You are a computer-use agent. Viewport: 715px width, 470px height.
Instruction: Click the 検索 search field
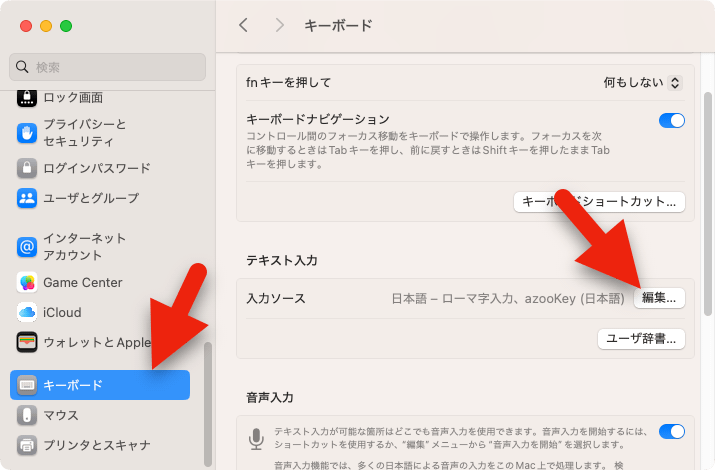pyautogui.click(x=108, y=67)
